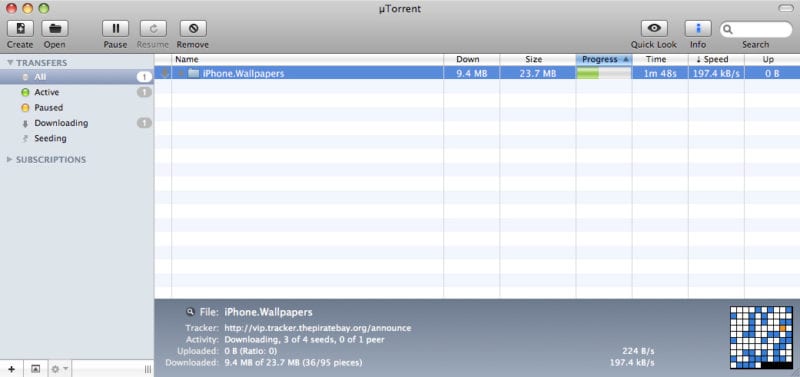This screenshot has height=377, width=800.
Task: Sort by the Progress column header
Action: pos(604,59)
